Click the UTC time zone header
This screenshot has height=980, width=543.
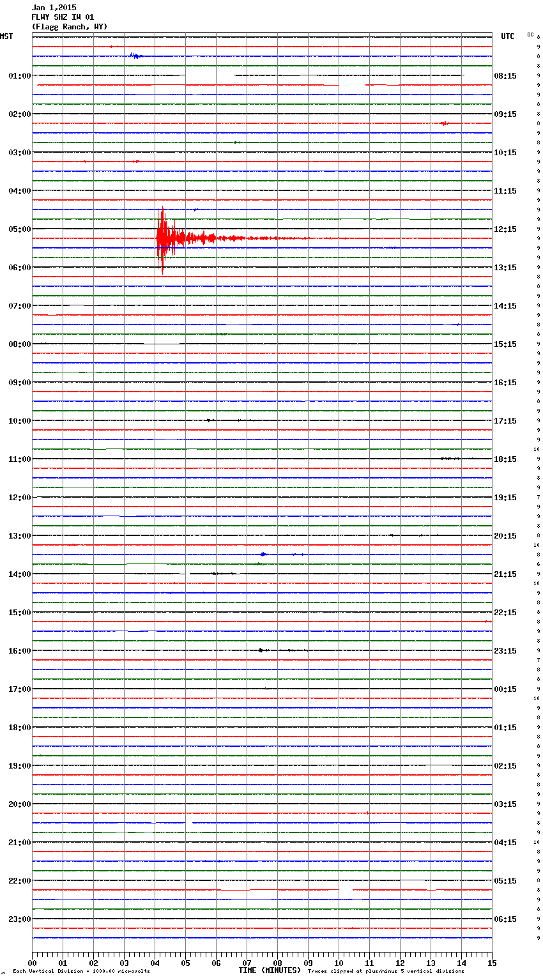(x=507, y=36)
